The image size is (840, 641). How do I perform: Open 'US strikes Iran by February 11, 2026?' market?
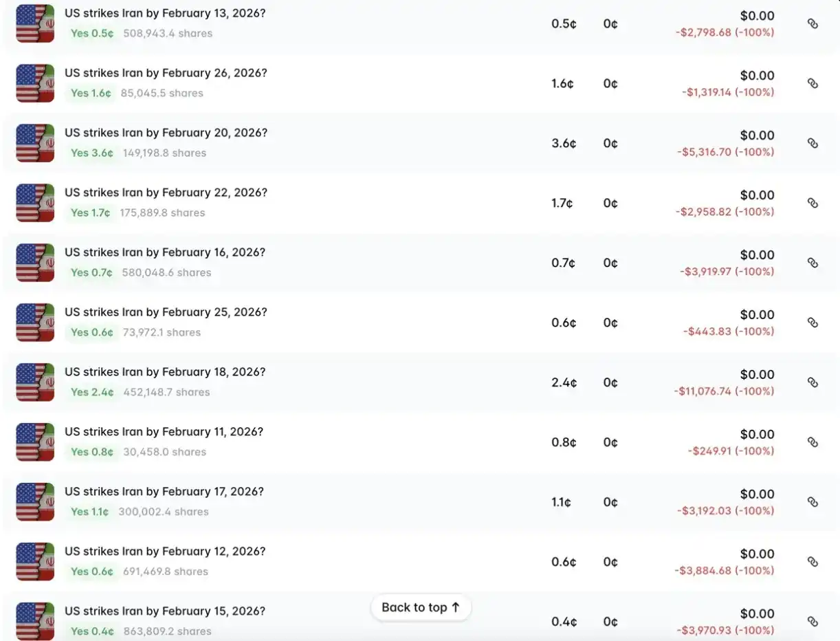tap(164, 432)
